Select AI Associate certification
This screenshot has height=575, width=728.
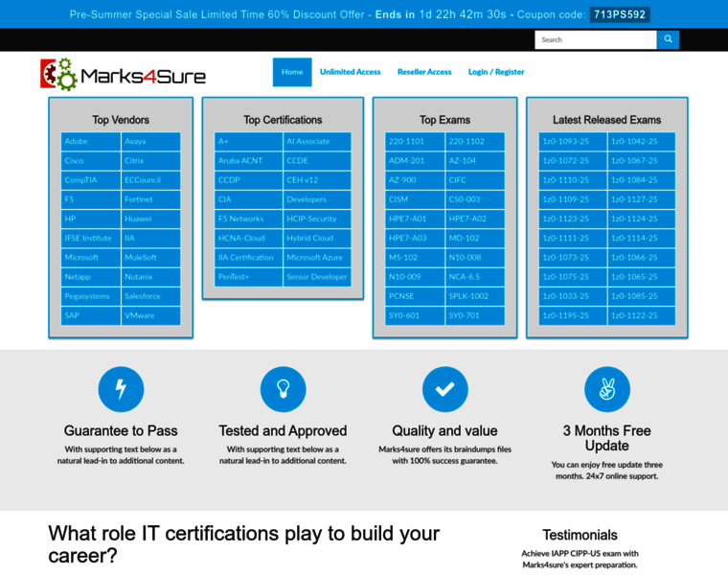pos(317,141)
